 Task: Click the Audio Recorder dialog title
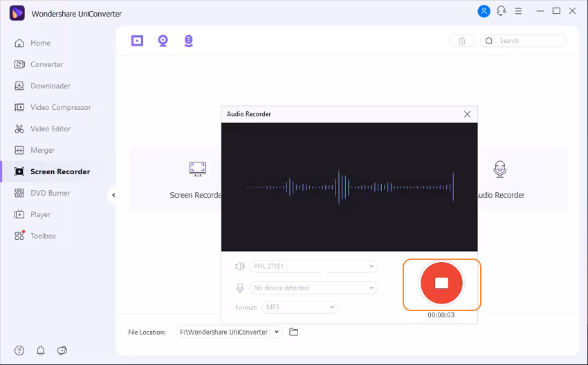click(248, 114)
